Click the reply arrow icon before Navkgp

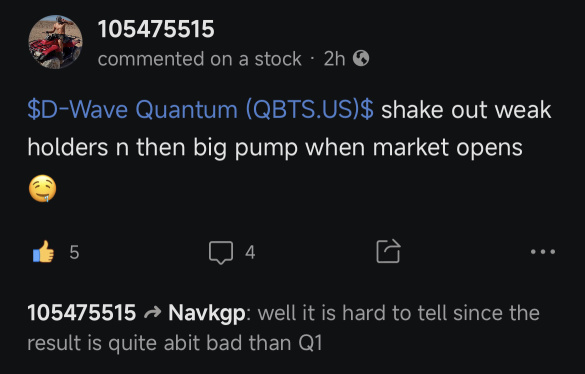[x=153, y=312]
